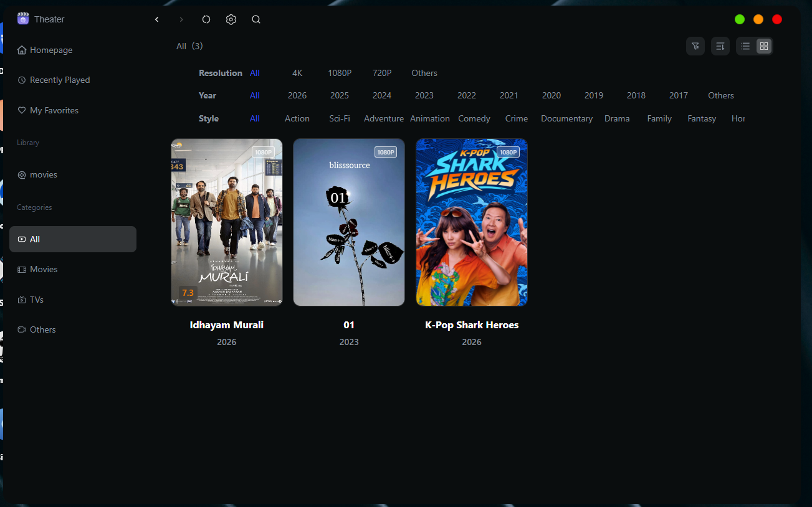This screenshot has width=812, height=507.
Task: Refresh the library with the circular icon
Action: click(x=206, y=19)
